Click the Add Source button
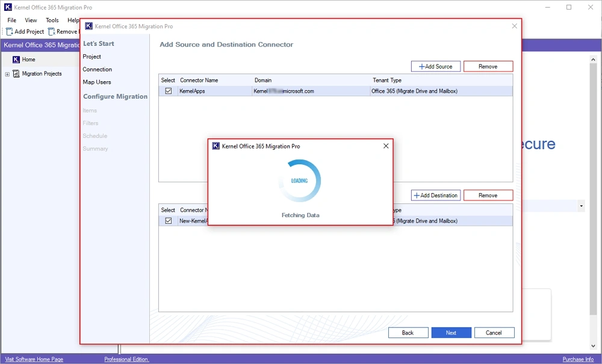This screenshot has height=364, width=602. pos(436,66)
